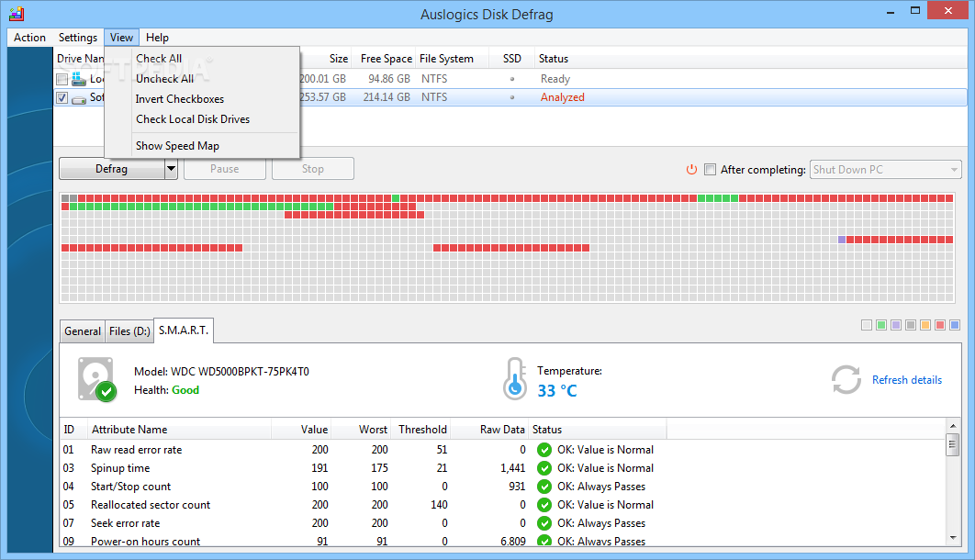Screen dimensions: 975x560
Task: Click the Ready status text
Action: [555, 79]
